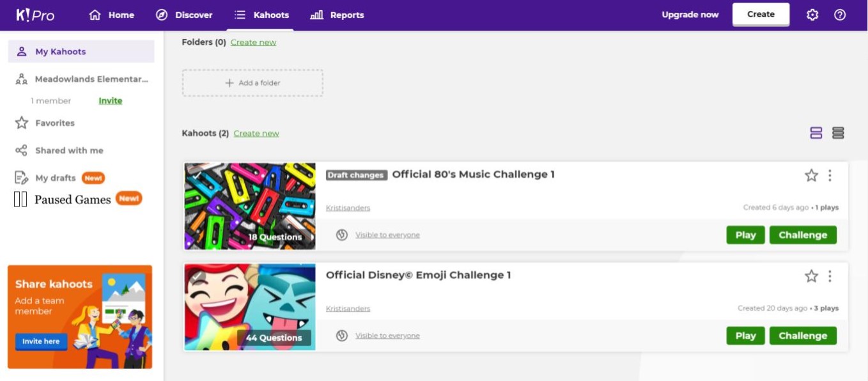The width and height of the screenshot is (868, 381).
Task: Favorite the Disney Emoji Challenge with star
Action: (811, 276)
